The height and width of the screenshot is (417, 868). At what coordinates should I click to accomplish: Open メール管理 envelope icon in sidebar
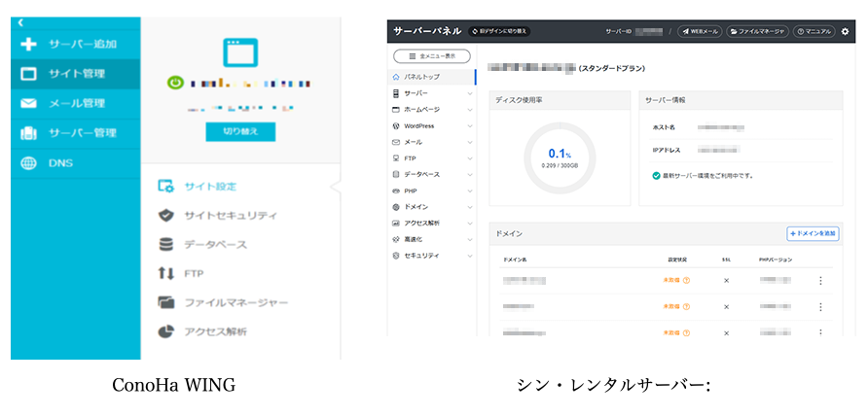(x=28, y=103)
